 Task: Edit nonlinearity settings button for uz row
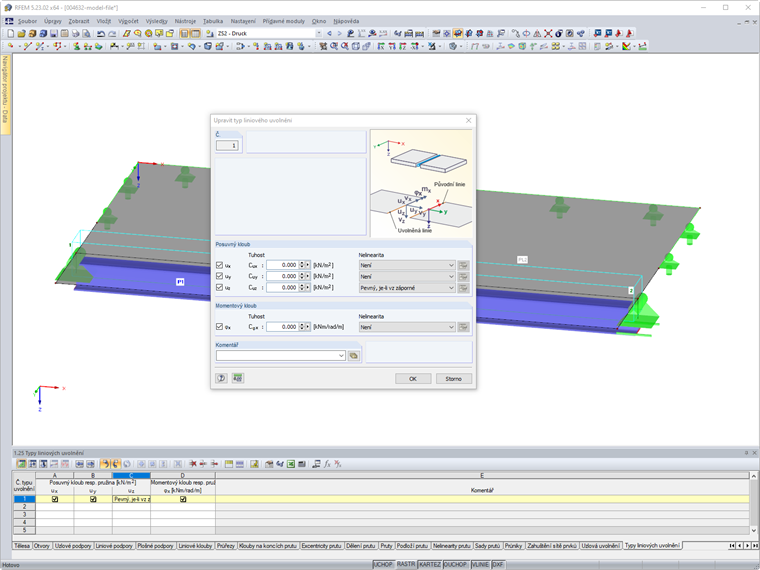coord(463,288)
